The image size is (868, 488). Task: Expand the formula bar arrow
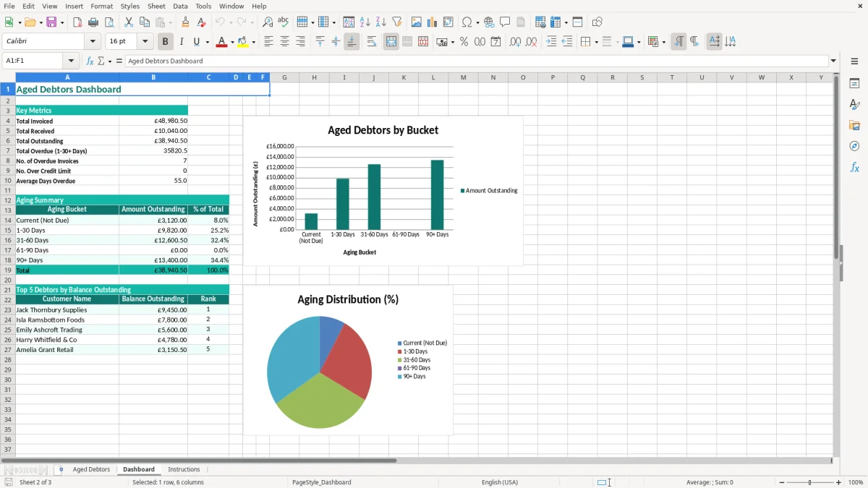point(834,61)
